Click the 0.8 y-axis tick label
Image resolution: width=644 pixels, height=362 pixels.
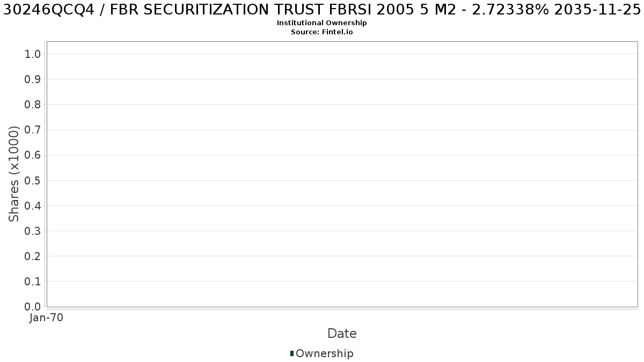(x=33, y=105)
